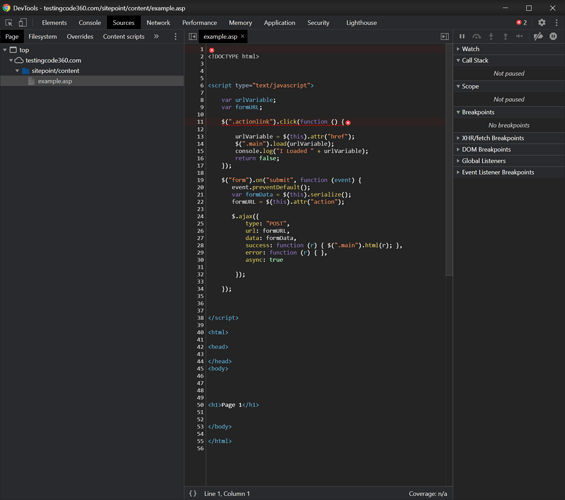Open the Filesystem tab
Image resolution: width=565 pixels, height=500 pixels.
pyautogui.click(x=43, y=36)
